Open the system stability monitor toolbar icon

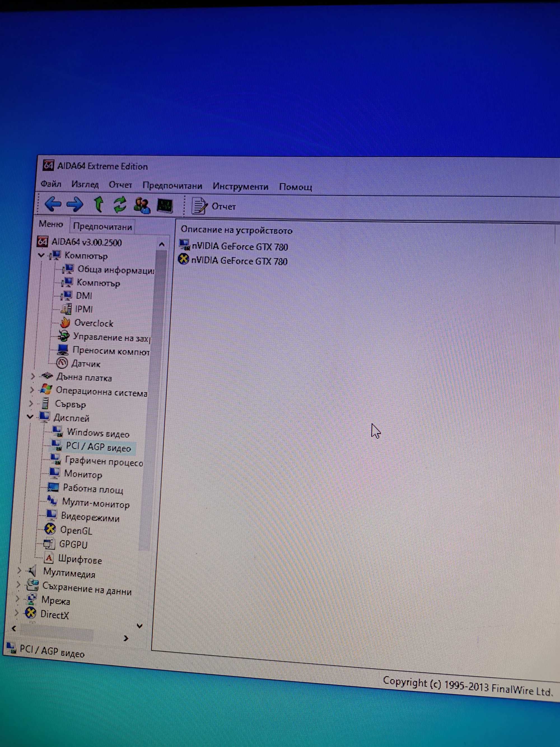click(165, 206)
